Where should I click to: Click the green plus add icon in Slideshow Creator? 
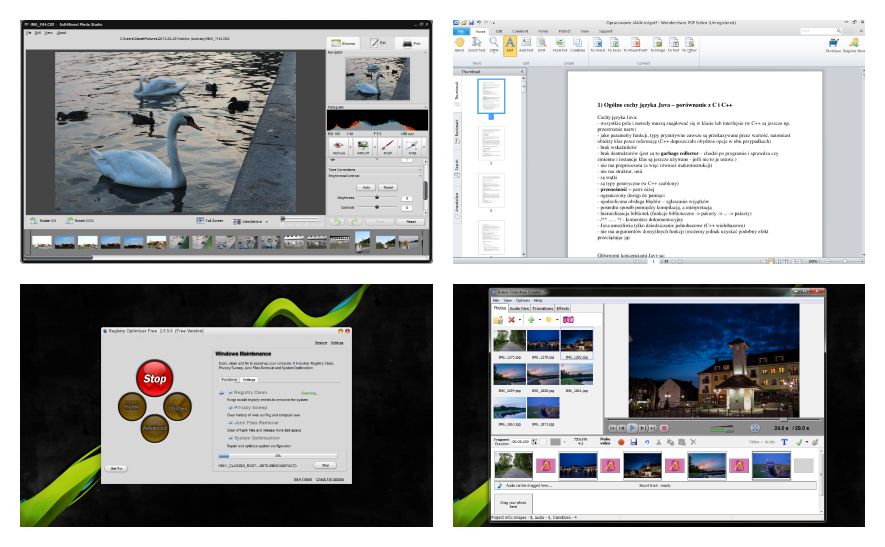(531, 320)
